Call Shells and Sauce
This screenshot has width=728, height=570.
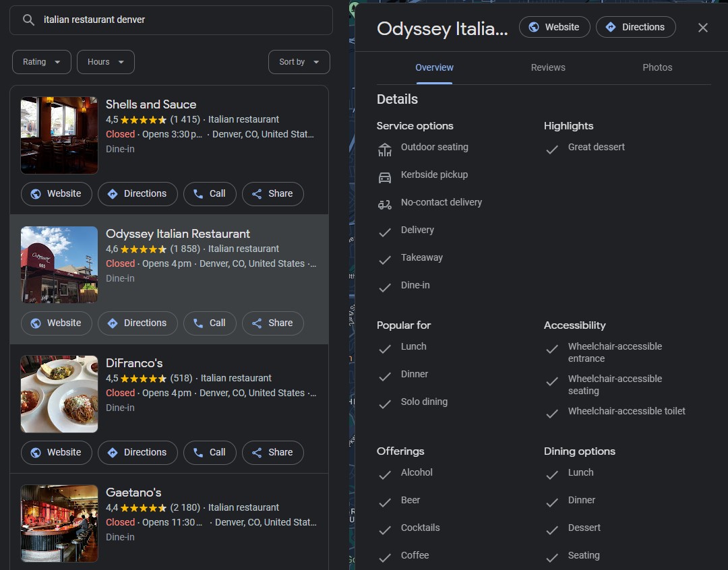[x=210, y=194]
